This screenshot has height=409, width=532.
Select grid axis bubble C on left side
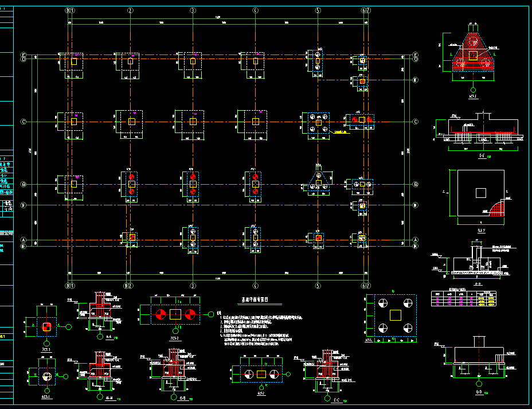tap(24, 122)
